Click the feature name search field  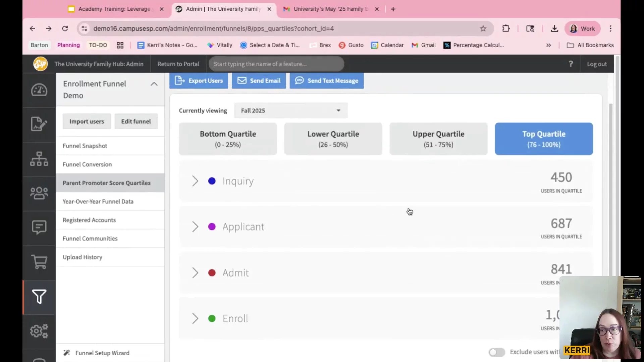click(276, 64)
